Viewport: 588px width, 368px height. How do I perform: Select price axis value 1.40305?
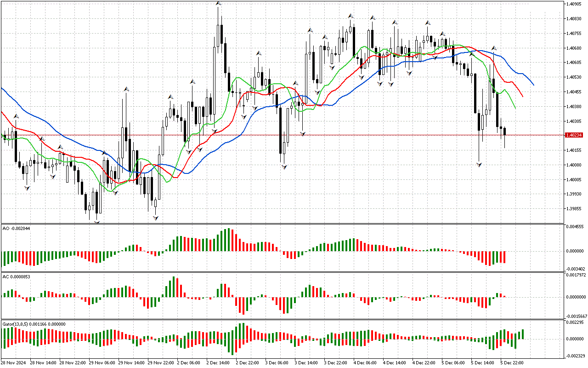pyautogui.click(x=574, y=121)
